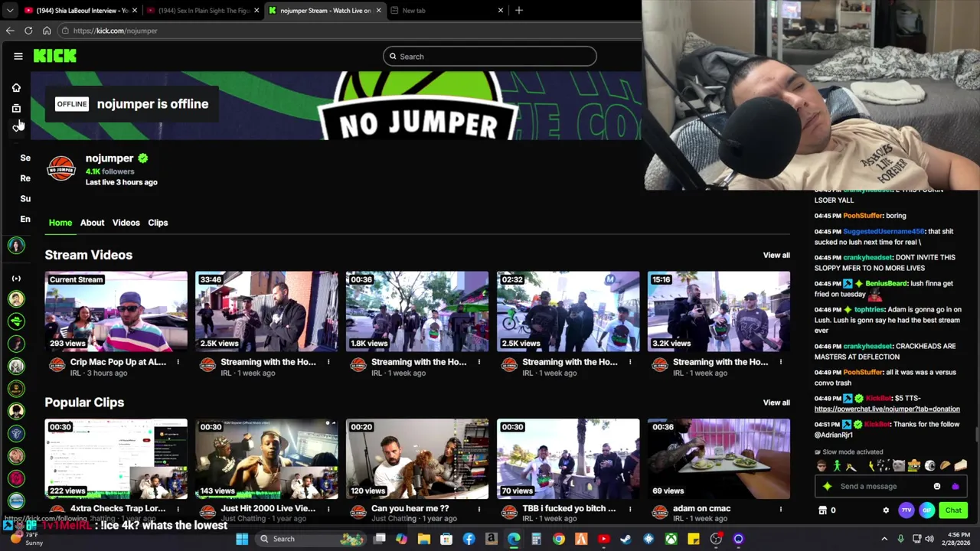Open the 7TV emote menu

(x=906, y=510)
